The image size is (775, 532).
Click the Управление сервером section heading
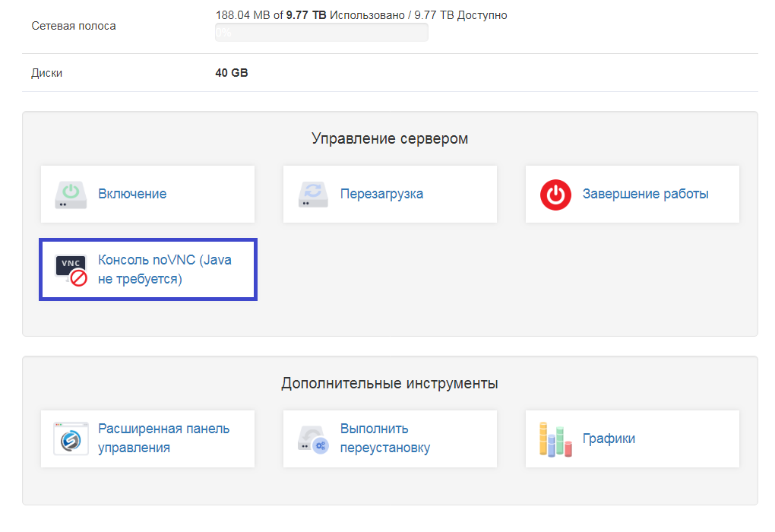(x=390, y=138)
